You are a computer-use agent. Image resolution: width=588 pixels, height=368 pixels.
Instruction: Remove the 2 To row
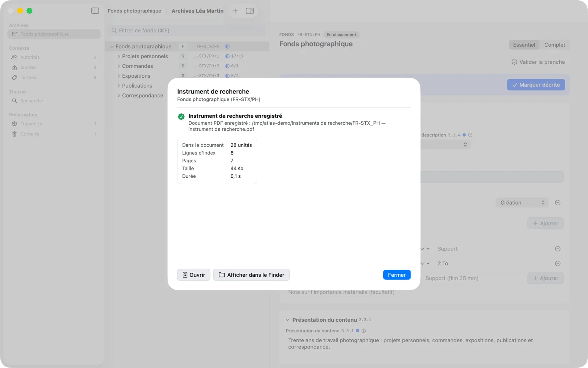(x=557, y=263)
